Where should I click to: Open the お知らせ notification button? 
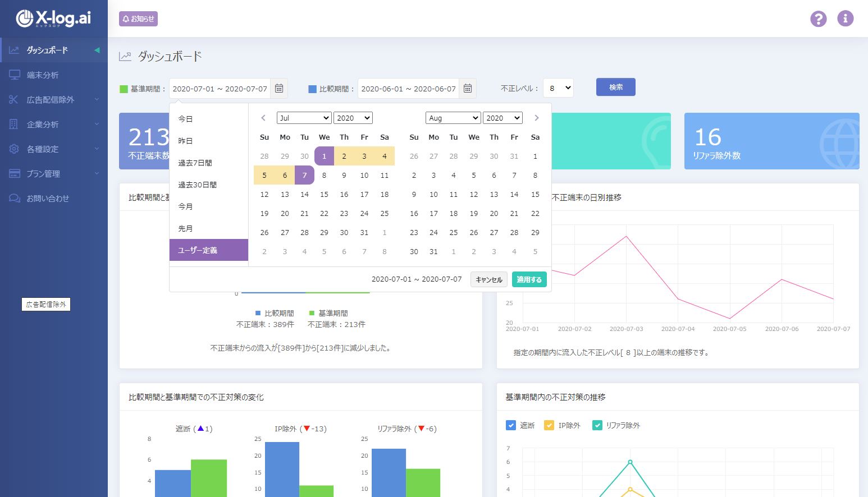[138, 19]
